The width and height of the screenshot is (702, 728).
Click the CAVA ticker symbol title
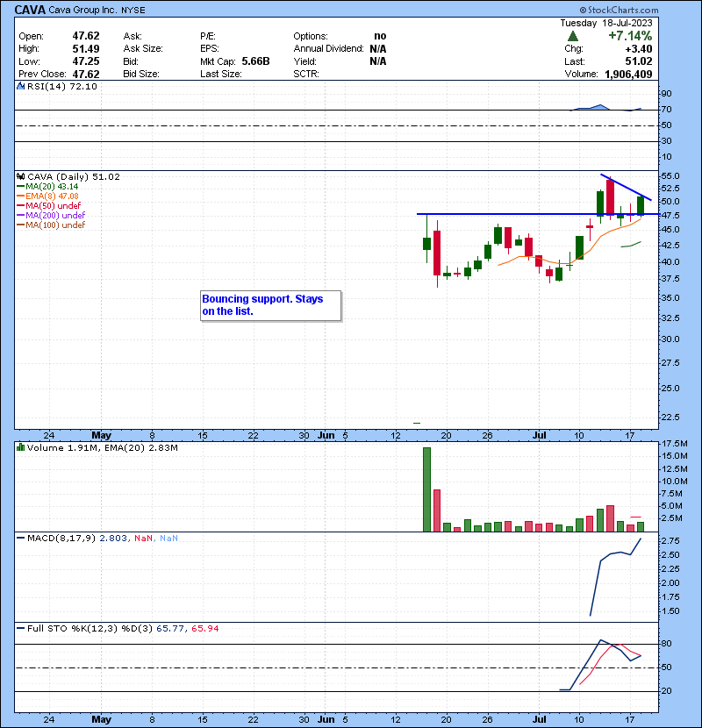30,10
